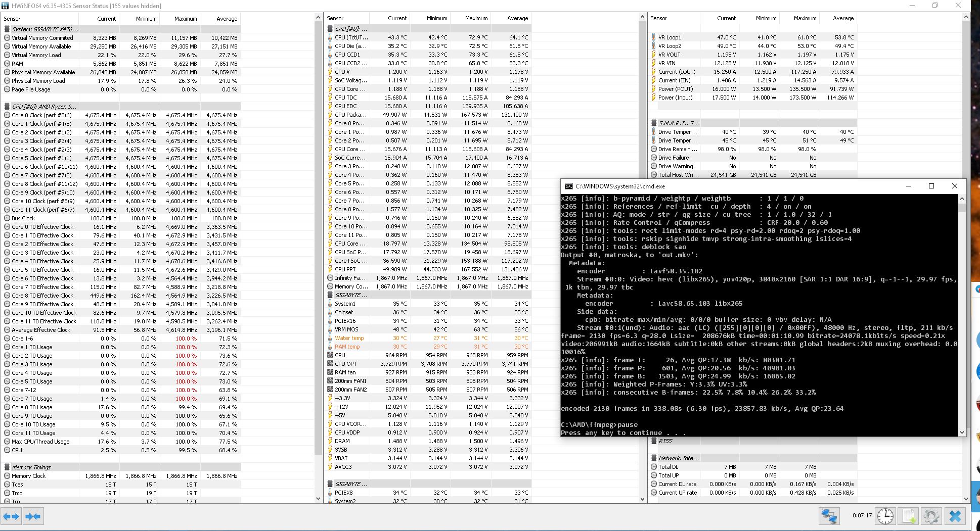Click the thermometer icon beside VR Loop1
980x531 pixels.
coord(654,37)
